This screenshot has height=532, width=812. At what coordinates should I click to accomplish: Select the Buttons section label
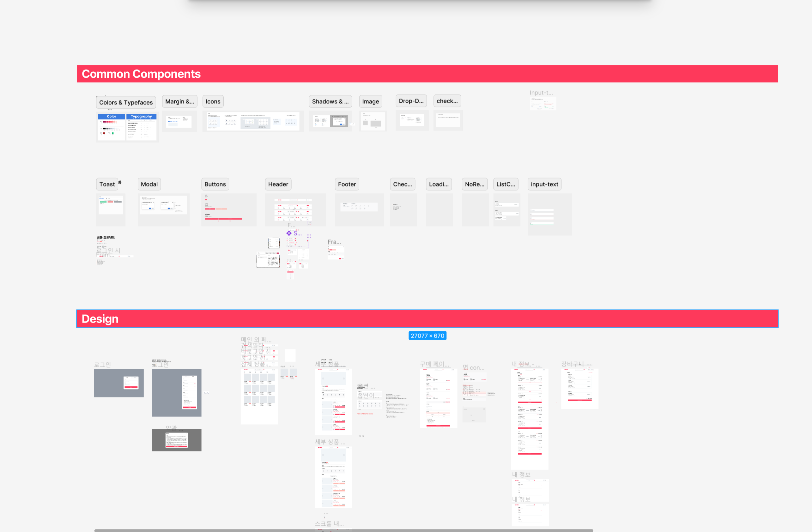[215, 184]
